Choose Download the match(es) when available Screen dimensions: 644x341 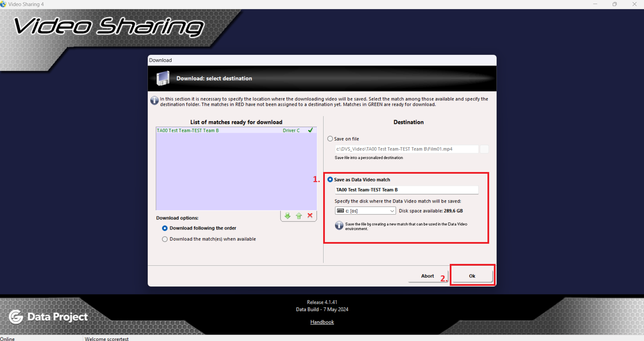click(x=165, y=239)
